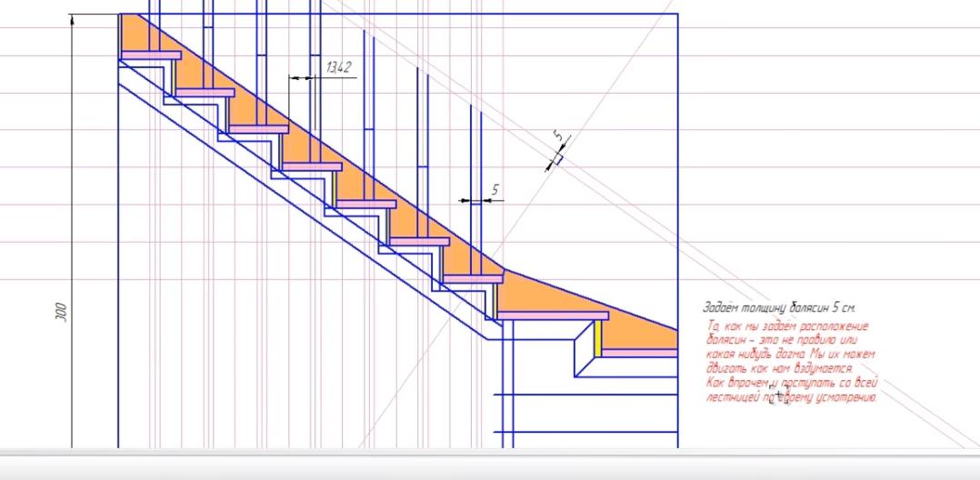
Task: Select the second pink tread from the top
Action: pos(205,92)
